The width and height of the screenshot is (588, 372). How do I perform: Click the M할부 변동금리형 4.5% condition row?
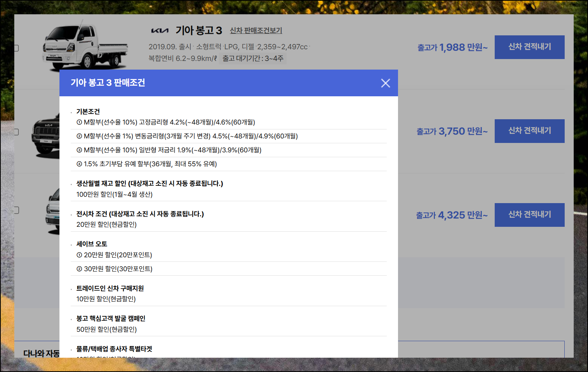tap(229, 136)
